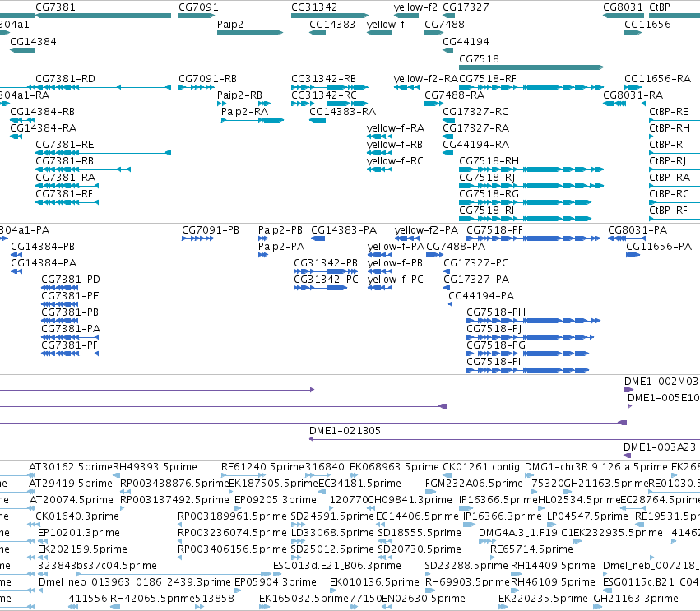This screenshot has height=611, width=700.
Task: Select the CG14383-PA protein label
Action: [x=343, y=230]
